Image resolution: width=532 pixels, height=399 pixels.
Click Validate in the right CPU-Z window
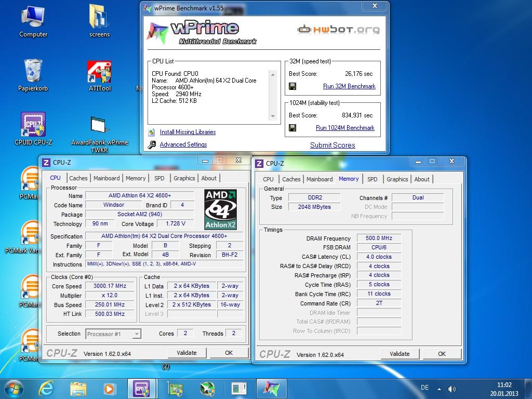tap(400, 354)
